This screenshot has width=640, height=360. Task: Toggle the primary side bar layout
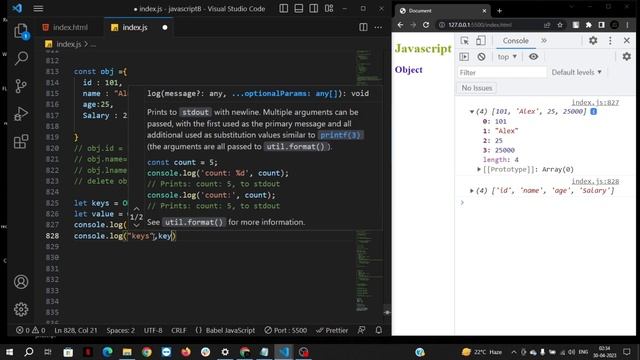pos(284,9)
